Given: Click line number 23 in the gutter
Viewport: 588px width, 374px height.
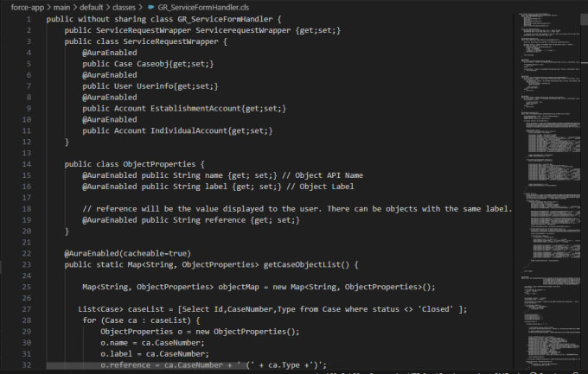Looking at the screenshot, I should click(26, 264).
